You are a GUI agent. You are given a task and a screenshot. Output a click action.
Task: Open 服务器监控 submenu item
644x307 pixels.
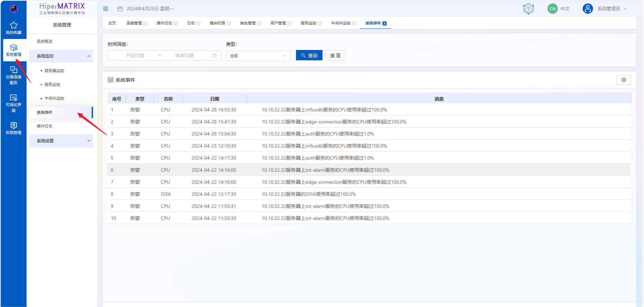click(x=54, y=71)
